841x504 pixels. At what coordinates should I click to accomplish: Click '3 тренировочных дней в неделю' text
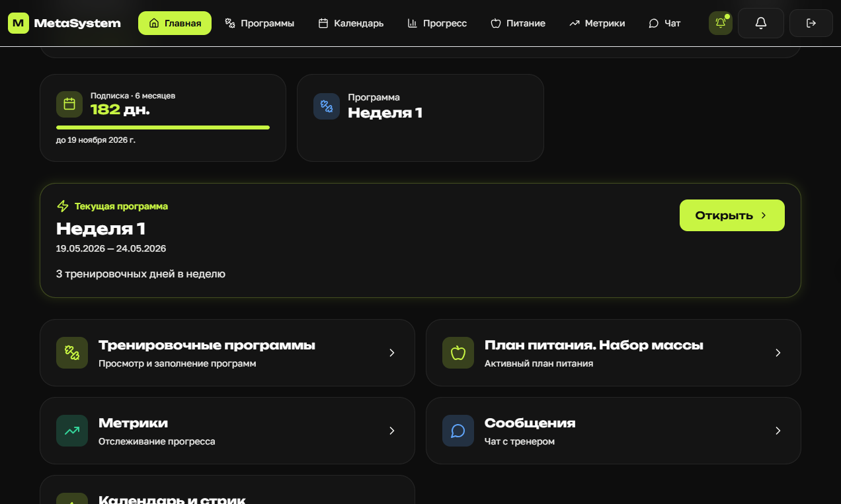[141, 273]
